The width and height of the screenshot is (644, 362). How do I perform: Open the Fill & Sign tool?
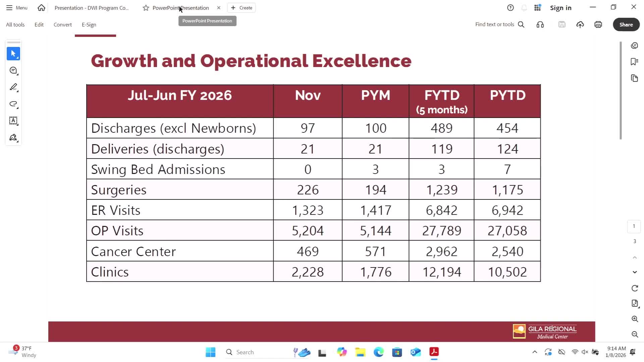point(13,137)
